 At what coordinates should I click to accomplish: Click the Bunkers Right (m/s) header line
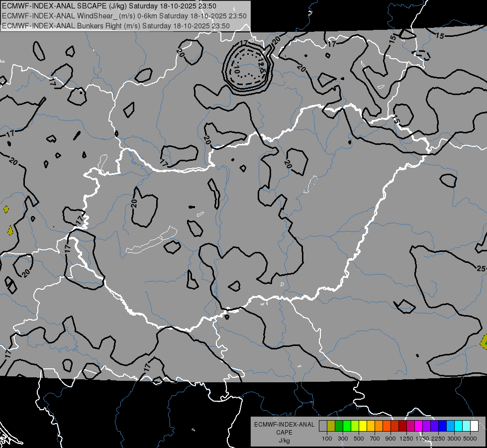click(116, 26)
